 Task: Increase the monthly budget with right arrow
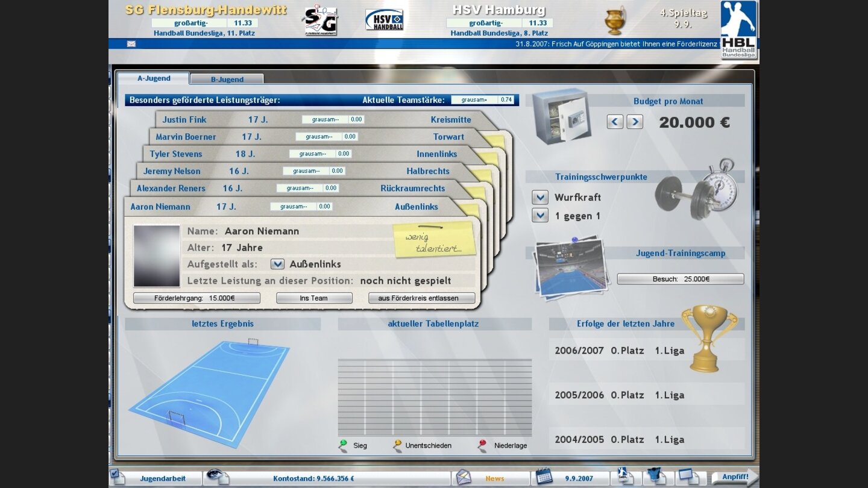635,122
